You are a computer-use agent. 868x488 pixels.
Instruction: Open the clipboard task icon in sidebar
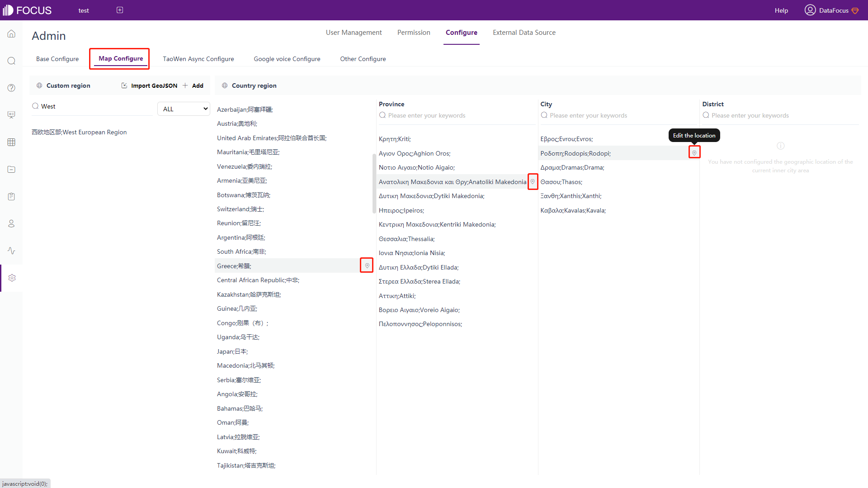point(11,196)
